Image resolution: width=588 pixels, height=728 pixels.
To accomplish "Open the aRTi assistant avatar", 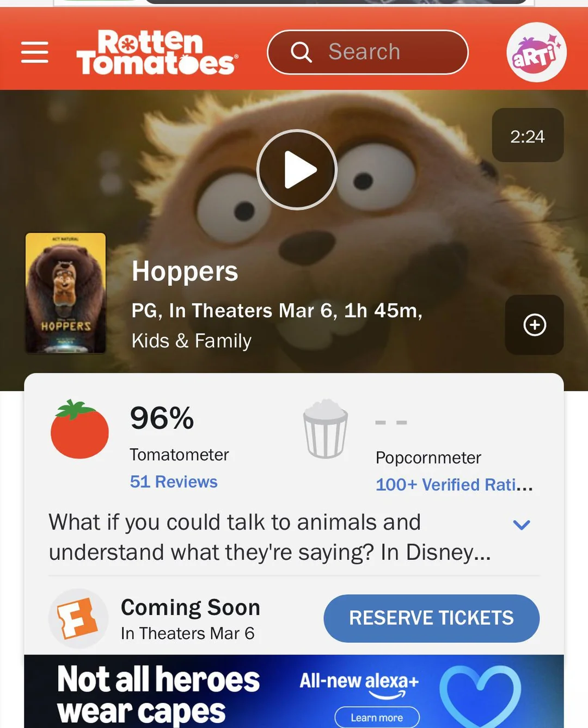I will 536,52.
